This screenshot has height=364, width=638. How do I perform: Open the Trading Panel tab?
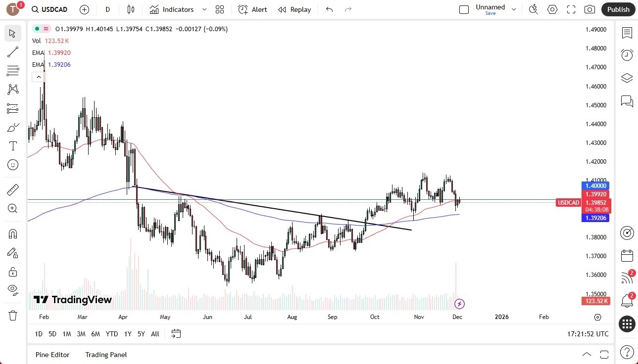tap(105, 355)
